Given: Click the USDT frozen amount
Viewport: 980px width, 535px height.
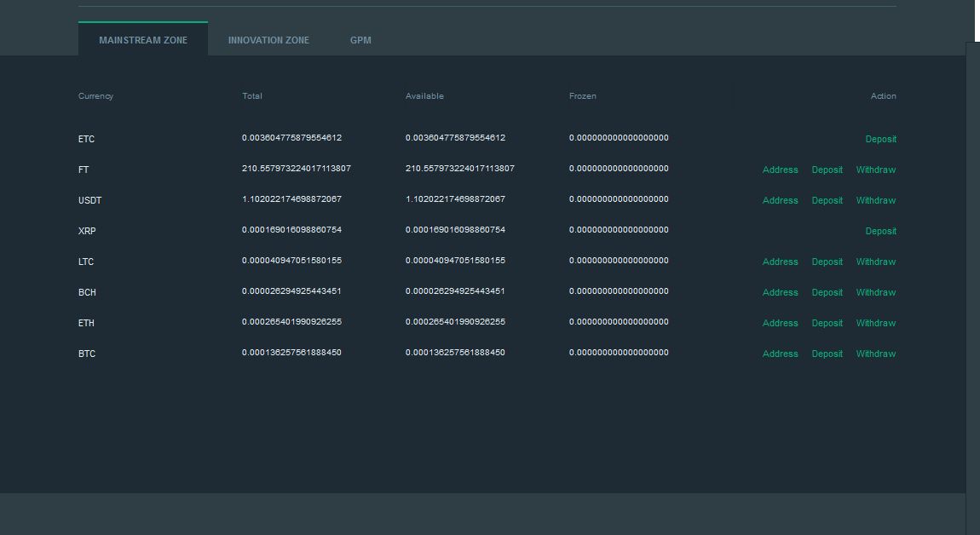Looking at the screenshot, I should coord(619,198).
